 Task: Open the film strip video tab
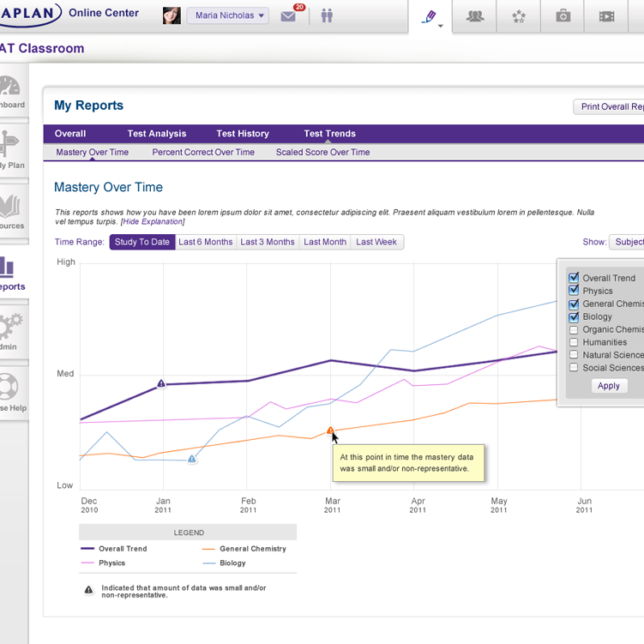607,16
